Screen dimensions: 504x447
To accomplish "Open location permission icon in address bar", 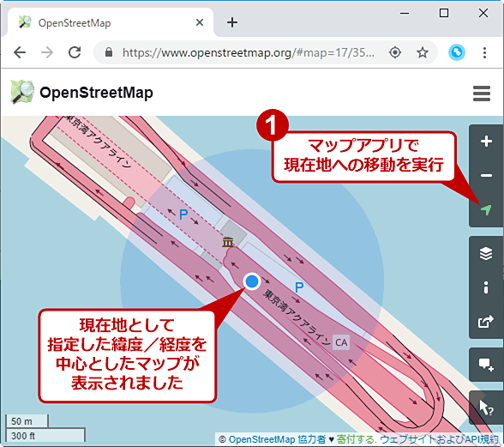I will click(395, 52).
